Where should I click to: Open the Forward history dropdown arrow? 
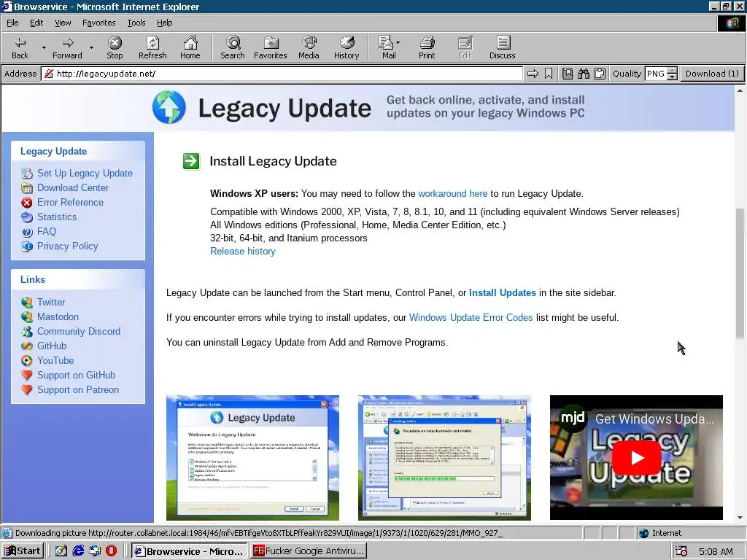point(91,47)
